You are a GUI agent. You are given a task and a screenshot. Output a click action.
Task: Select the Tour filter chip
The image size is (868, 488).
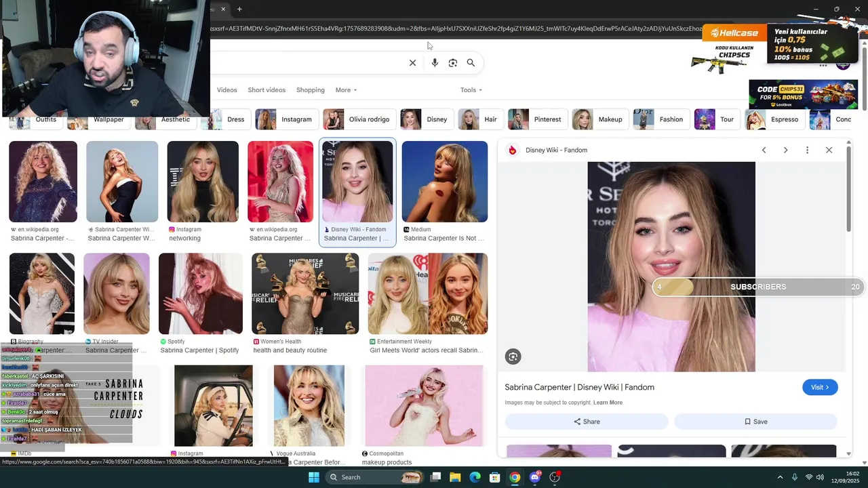coord(717,119)
